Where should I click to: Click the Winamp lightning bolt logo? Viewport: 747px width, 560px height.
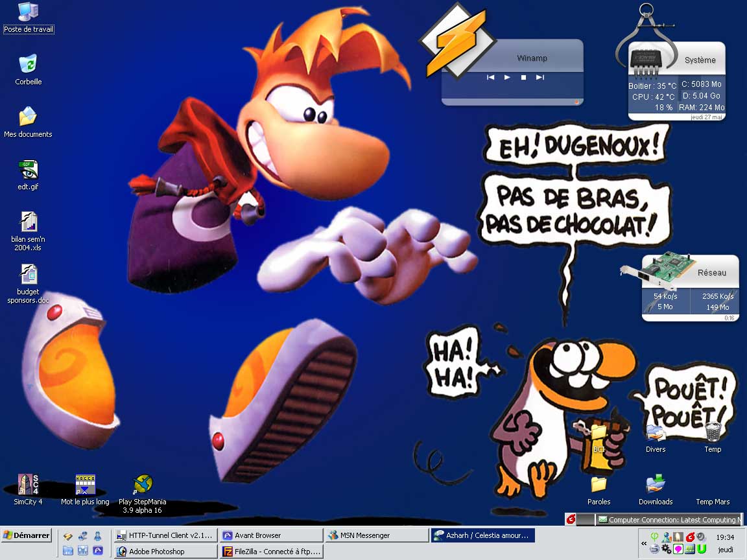(457, 40)
